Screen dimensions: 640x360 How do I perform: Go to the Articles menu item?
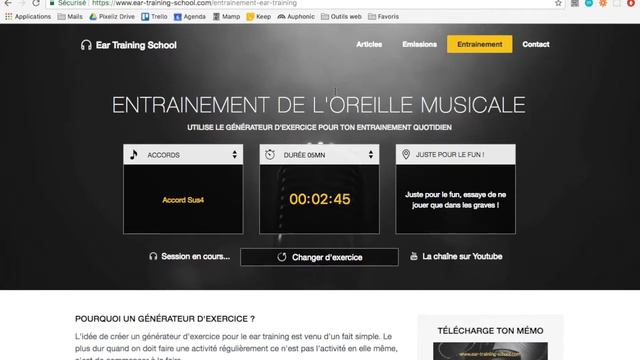pos(369,44)
